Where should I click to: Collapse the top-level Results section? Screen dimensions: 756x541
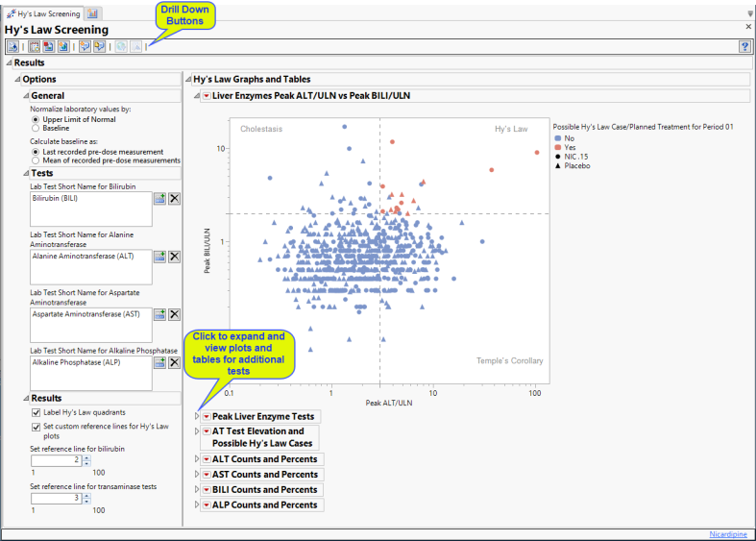[10, 62]
